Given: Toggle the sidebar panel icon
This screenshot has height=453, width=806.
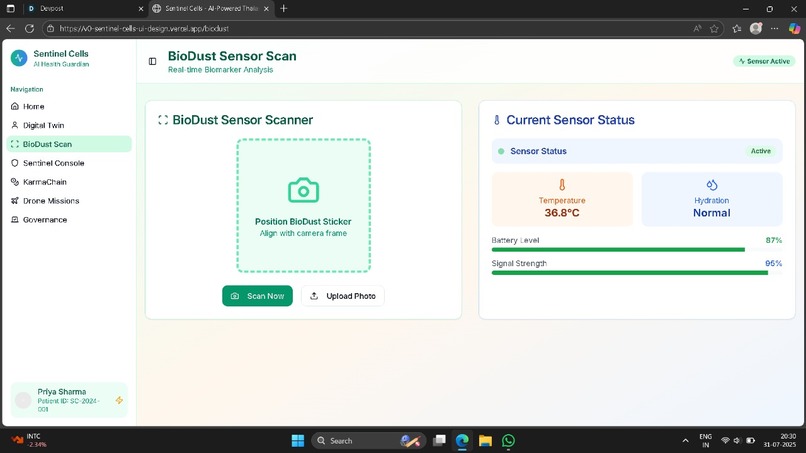Looking at the screenshot, I should click(x=152, y=62).
